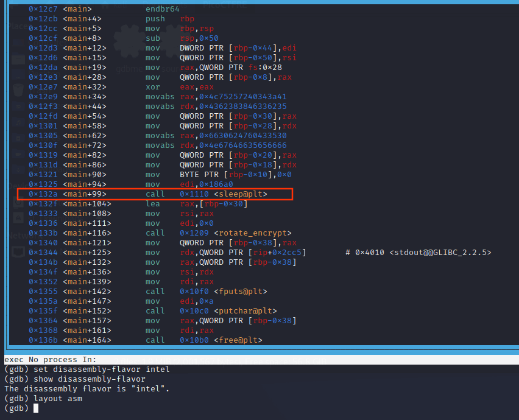This screenshot has height=420, width=519.
Task: Select the main+15 line storing rsi
Action: tap(163, 58)
